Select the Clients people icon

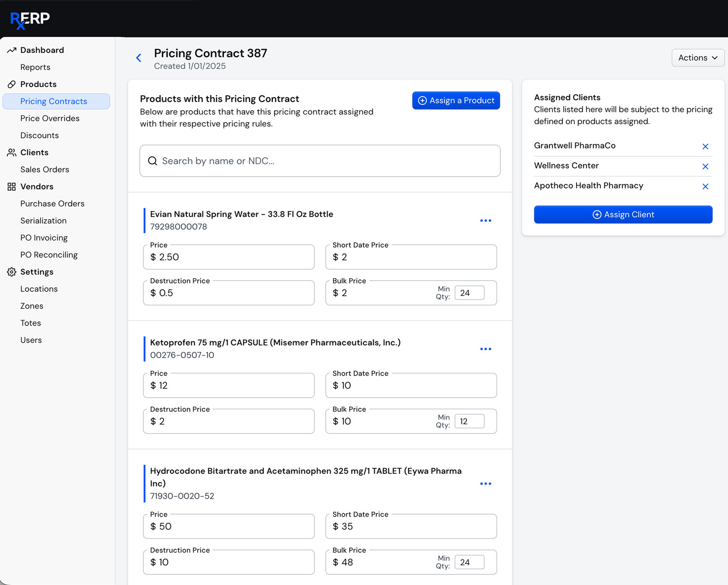click(x=11, y=152)
